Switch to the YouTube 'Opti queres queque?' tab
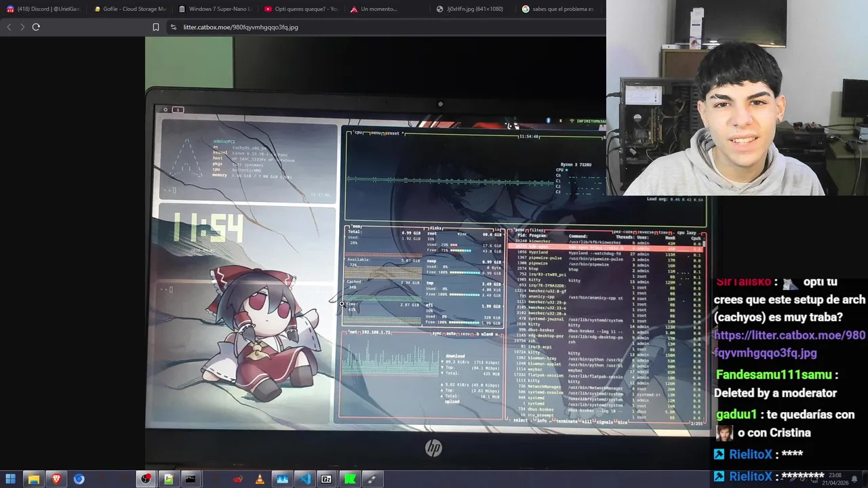The image size is (868, 488). click(300, 9)
